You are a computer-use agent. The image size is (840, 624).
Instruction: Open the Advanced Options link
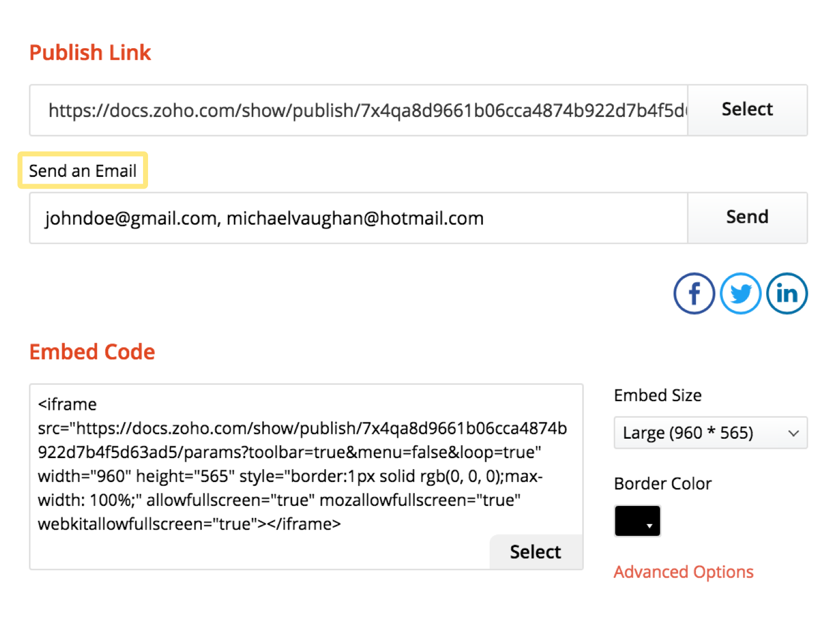pyautogui.click(x=683, y=572)
